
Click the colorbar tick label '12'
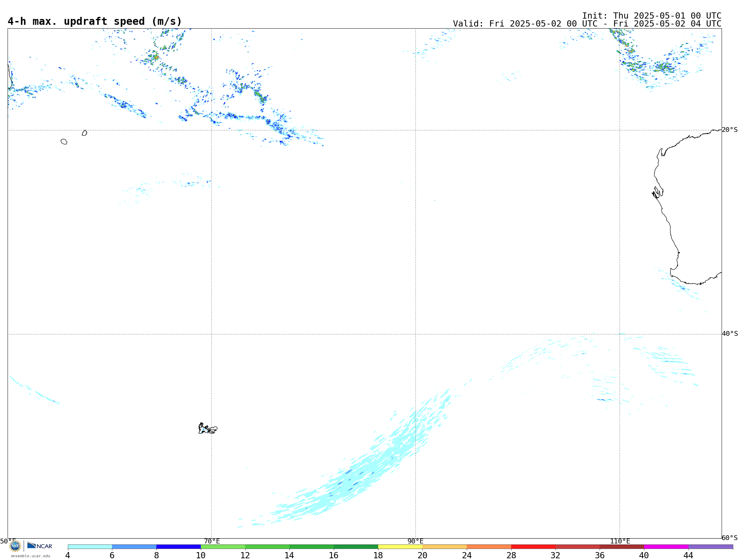click(x=245, y=555)
